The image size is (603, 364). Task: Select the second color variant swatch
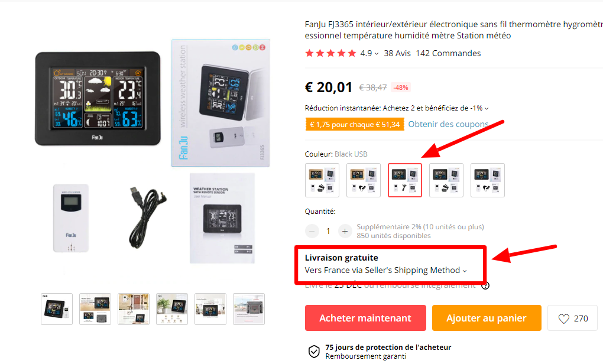click(364, 180)
